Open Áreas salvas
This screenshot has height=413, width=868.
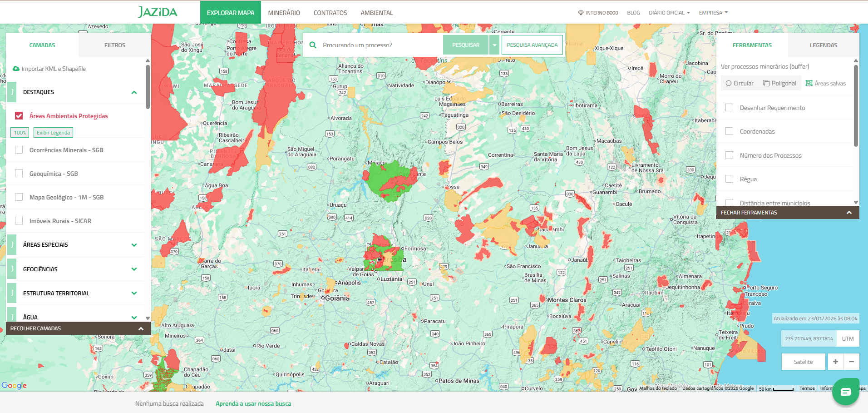[x=825, y=83]
